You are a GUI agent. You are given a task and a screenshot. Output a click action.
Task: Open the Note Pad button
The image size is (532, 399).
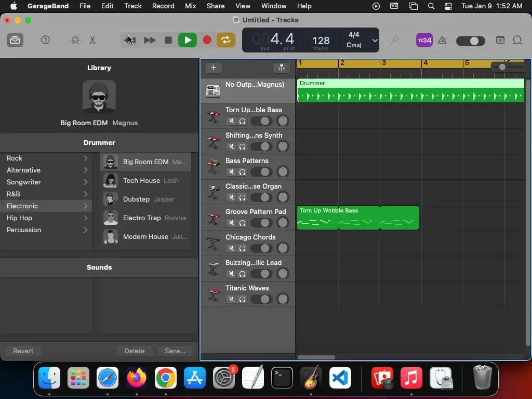pos(500,40)
